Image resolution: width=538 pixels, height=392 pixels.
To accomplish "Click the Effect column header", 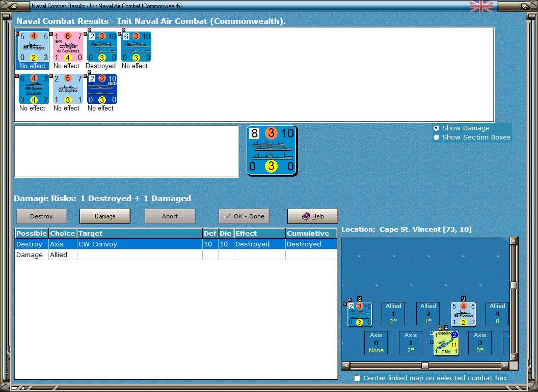I will point(259,234).
